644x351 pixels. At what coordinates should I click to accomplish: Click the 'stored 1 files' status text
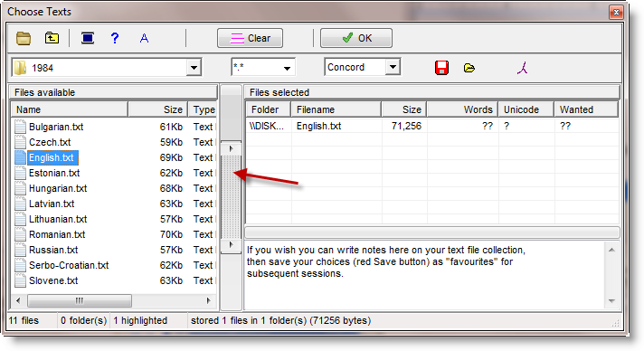[x=280, y=320]
